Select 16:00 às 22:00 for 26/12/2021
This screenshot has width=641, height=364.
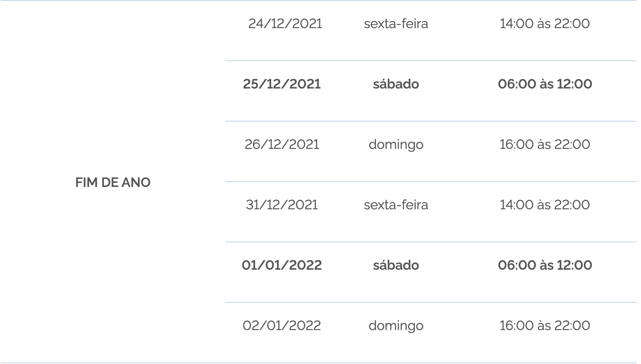[545, 144]
